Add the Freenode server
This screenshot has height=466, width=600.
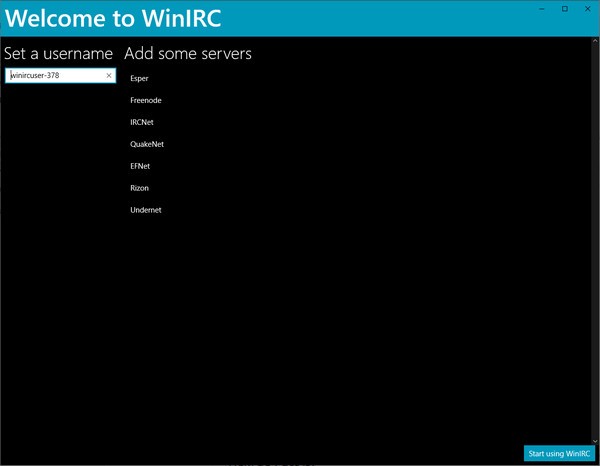(146, 100)
